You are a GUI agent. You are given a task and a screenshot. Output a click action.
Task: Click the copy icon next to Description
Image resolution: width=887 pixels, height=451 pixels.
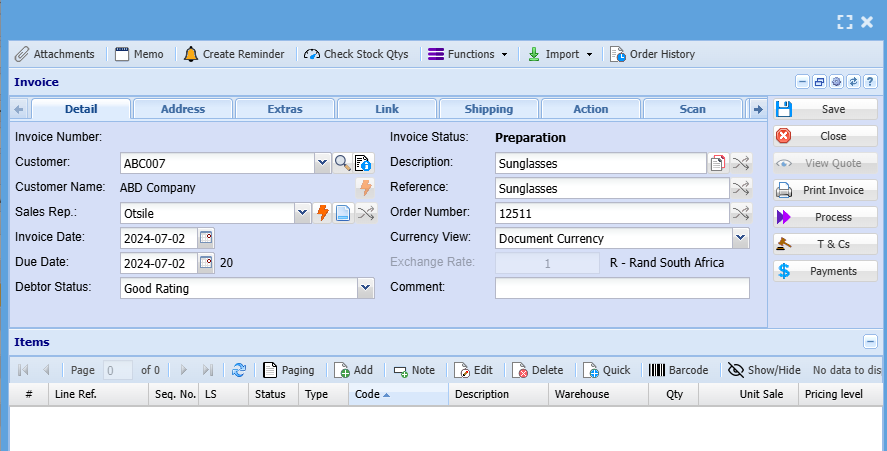tap(718, 163)
